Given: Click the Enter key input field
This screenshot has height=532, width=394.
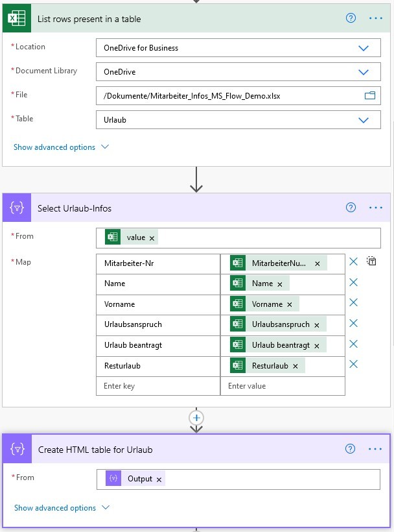Looking at the screenshot, I should point(158,386).
